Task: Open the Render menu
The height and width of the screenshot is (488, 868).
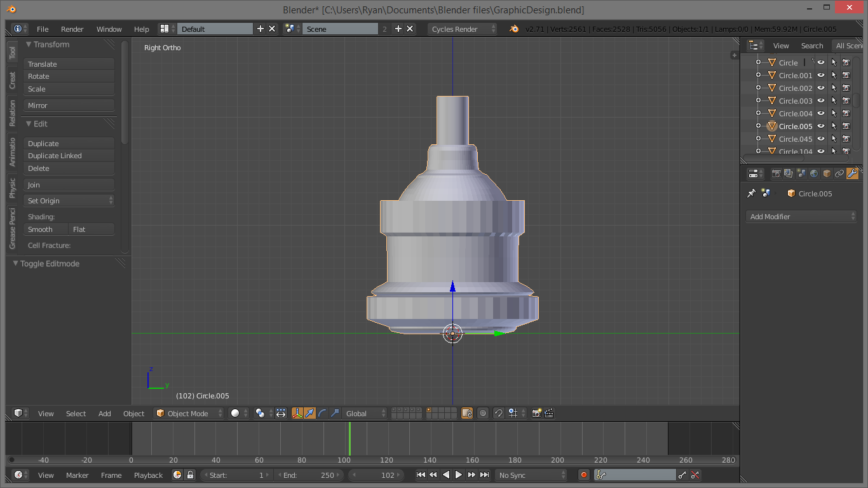Action: (72, 29)
